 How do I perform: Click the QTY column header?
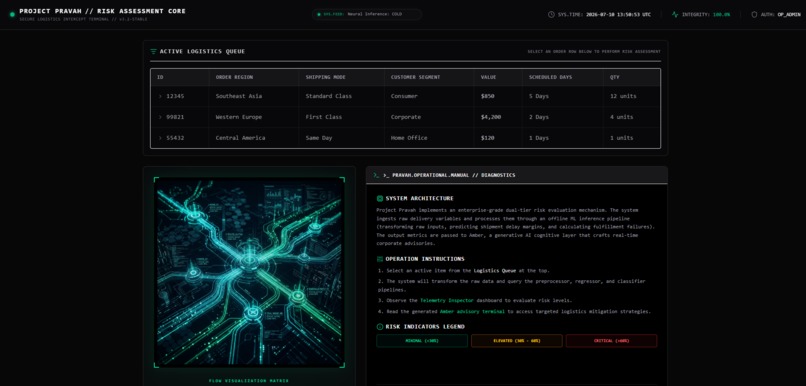point(632,77)
